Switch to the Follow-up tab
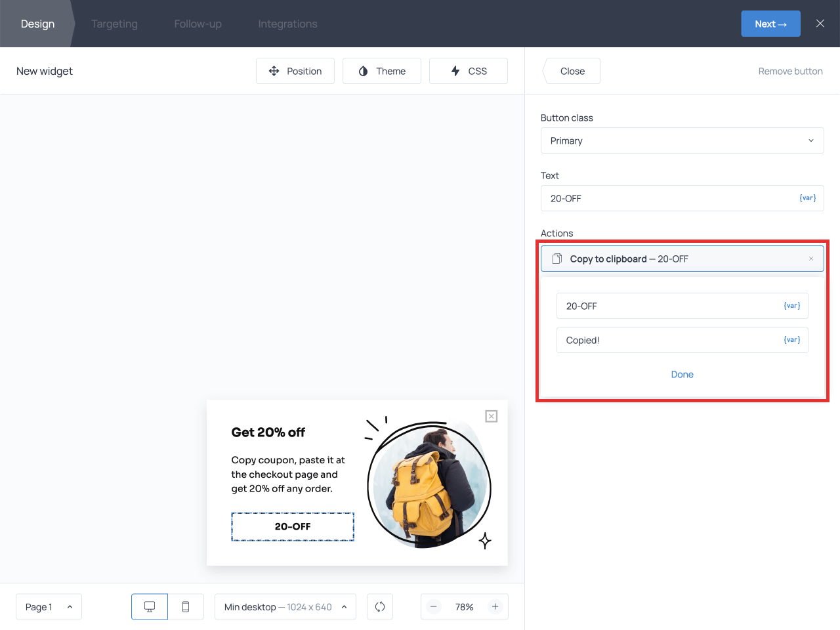 pyautogui.click(x=198, y=24)
